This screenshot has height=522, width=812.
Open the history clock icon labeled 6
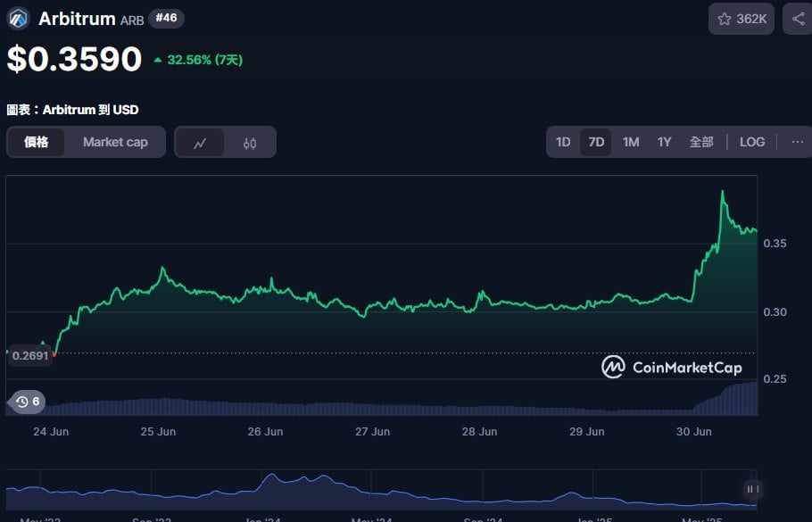(27, 402)
